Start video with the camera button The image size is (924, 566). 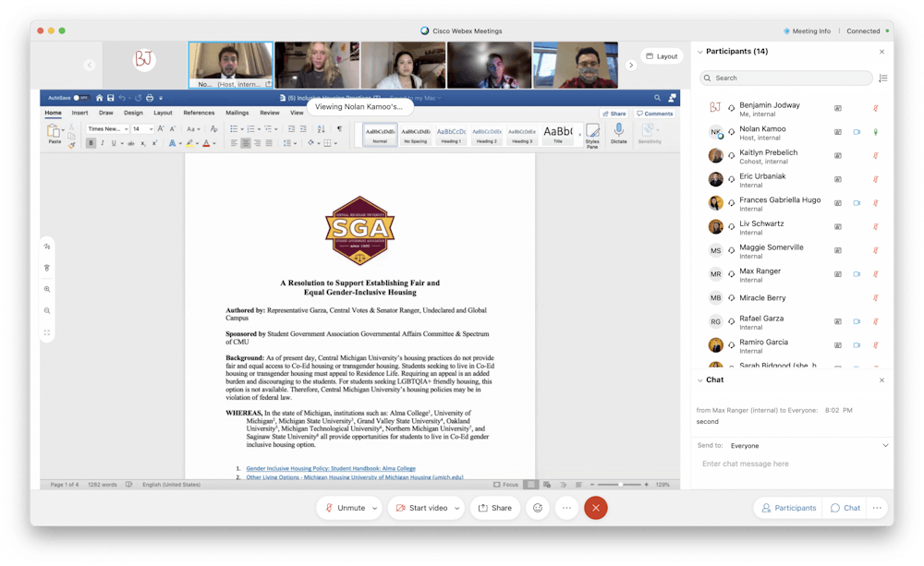pyautogui.click(x=422, y=508)
